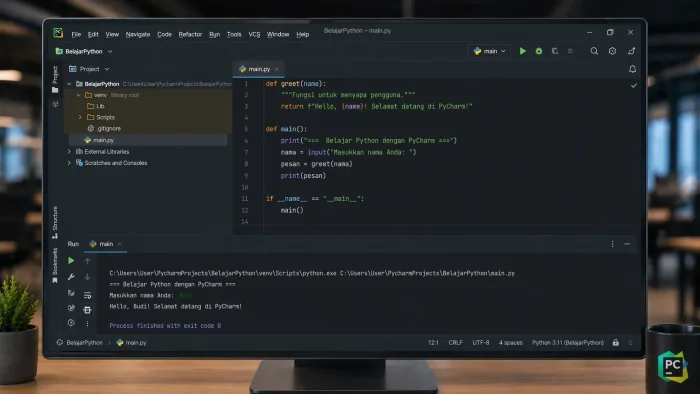Open the Run menu
700x394 pixels.
point(214,34)
